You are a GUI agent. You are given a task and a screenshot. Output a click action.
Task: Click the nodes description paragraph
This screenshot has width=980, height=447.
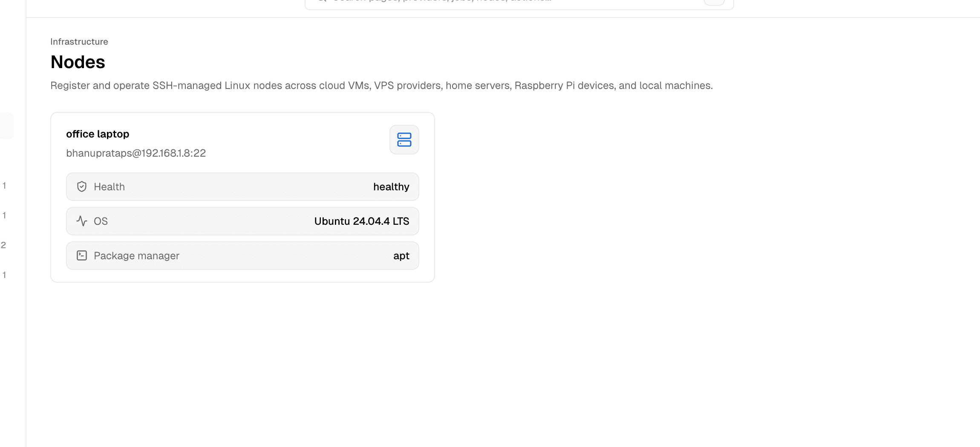coord(381,86)
